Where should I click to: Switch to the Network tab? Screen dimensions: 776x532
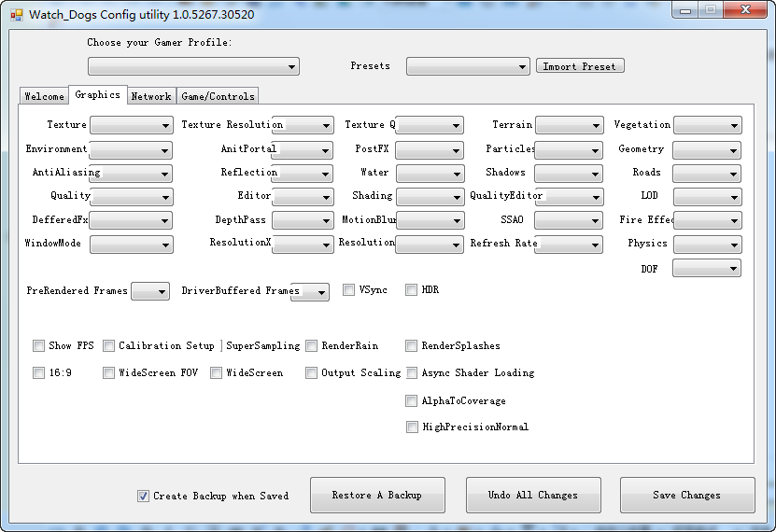151,96
